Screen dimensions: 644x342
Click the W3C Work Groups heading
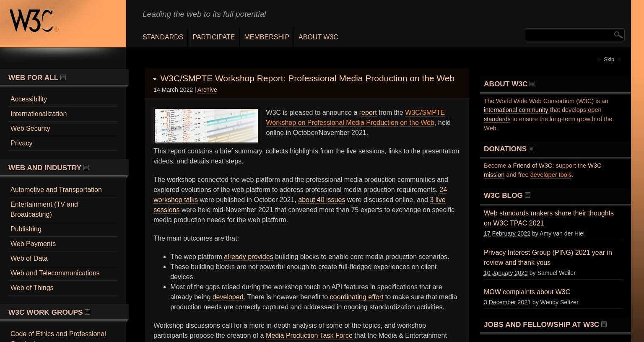[45, 312]
